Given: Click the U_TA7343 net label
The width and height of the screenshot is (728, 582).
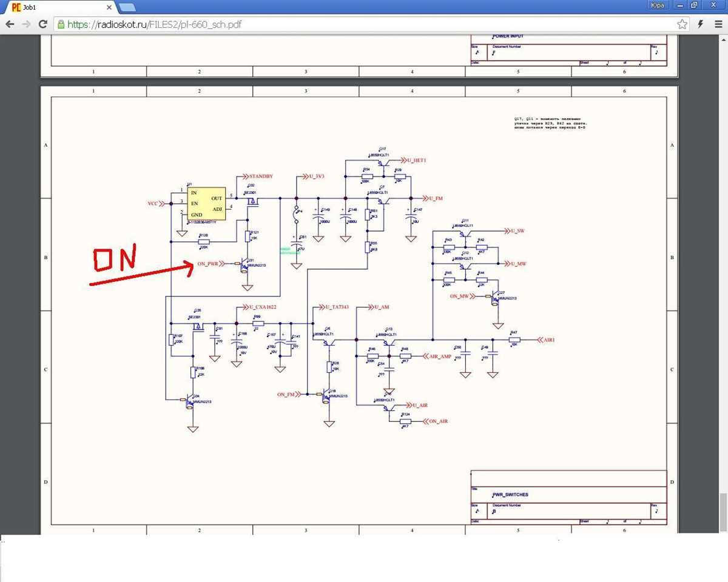Looking at the screenshot, I should 337,307.
